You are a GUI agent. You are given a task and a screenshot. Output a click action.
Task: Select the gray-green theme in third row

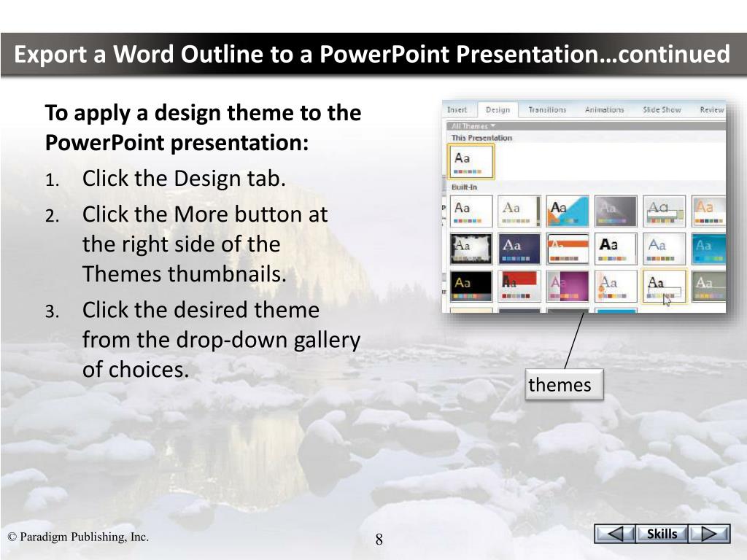(709, 286)
